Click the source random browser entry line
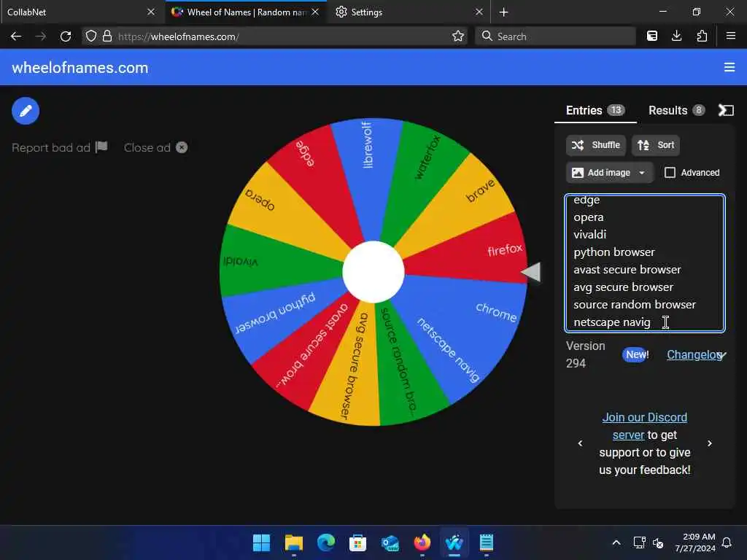747x560 pixels. 635,305
